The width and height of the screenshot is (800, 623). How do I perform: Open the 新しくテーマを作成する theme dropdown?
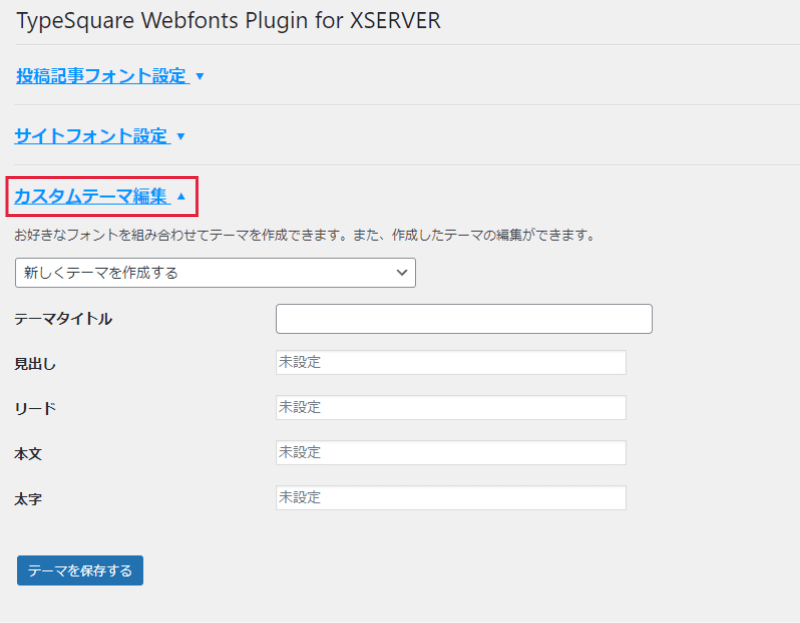click(215, 272)
